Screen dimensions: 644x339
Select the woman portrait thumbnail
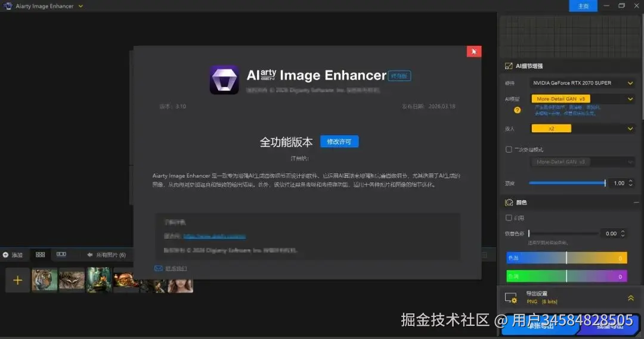click(x=180, y=286)
